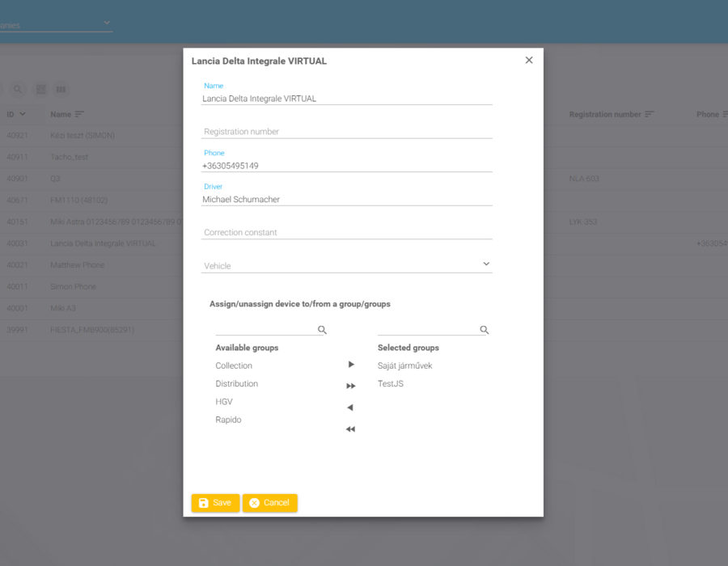The image size is (728, 566).
Task: Click the sort icon next to Name column
Action: [x=79, y=114]
